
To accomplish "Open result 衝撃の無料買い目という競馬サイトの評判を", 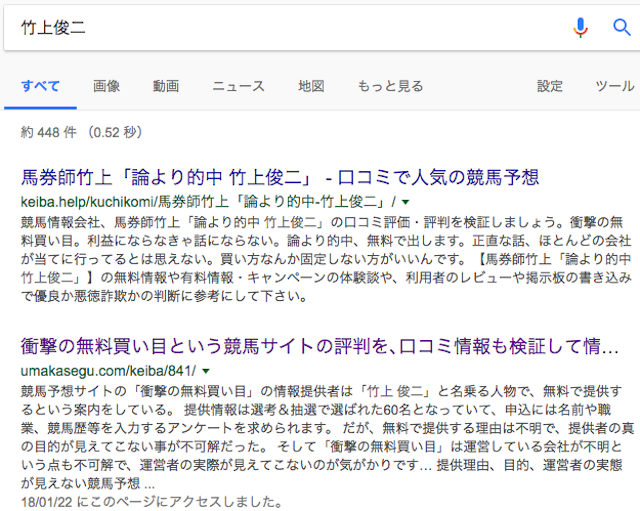I will click(x=320, y=346).
